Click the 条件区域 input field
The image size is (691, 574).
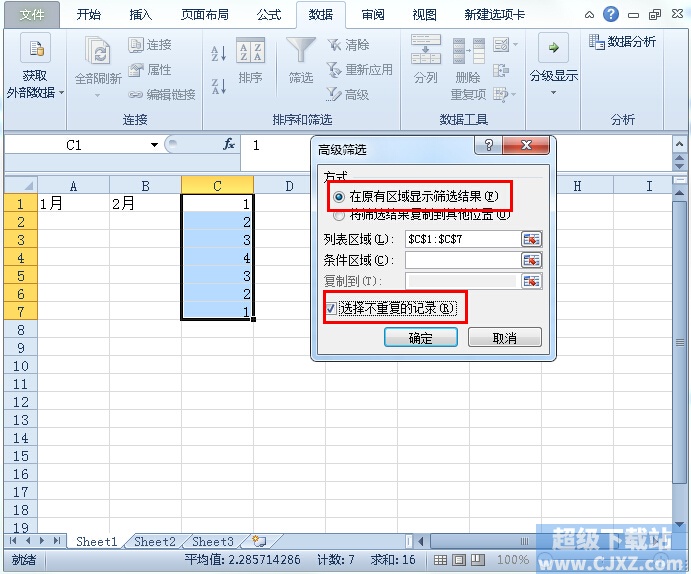click(460, 260)
